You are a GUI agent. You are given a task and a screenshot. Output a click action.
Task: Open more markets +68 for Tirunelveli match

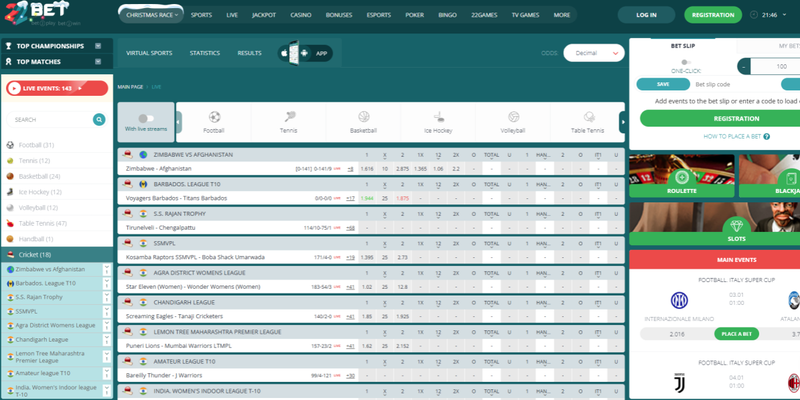(350, 228)
